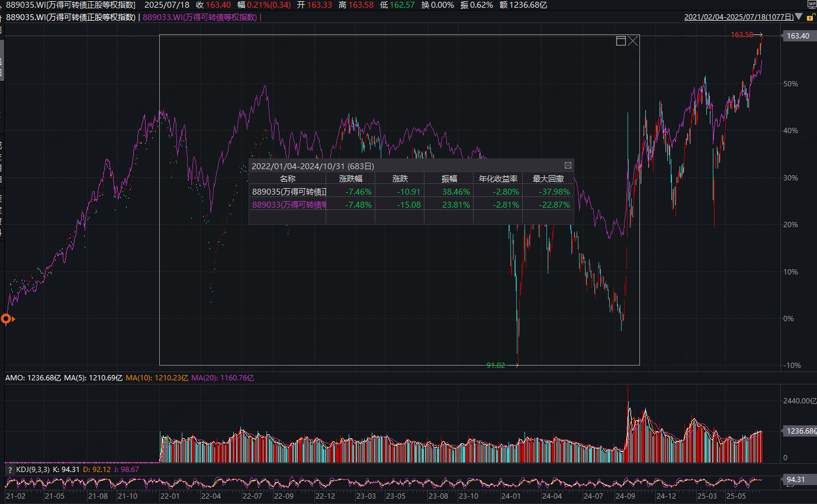Toggle the yellow padlock lock icon

point(810,17)
